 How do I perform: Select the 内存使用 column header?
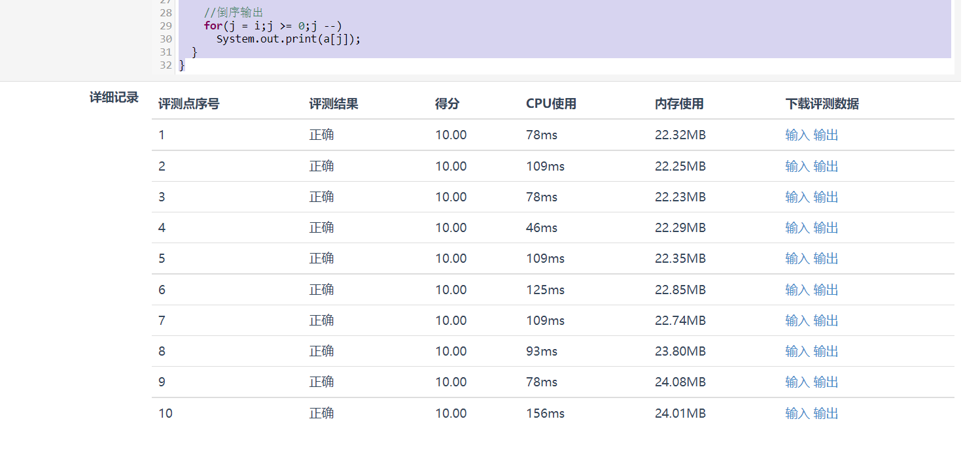(x=679, y=104)
